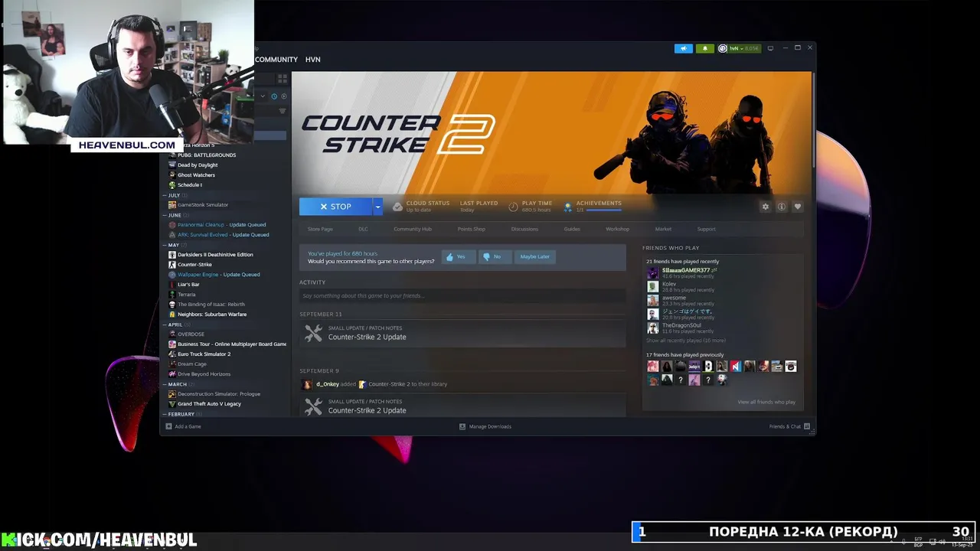The width and height of the screenshot is (980, 551).
Task: Open the Community Hub tab
Action: coord(413,229)
